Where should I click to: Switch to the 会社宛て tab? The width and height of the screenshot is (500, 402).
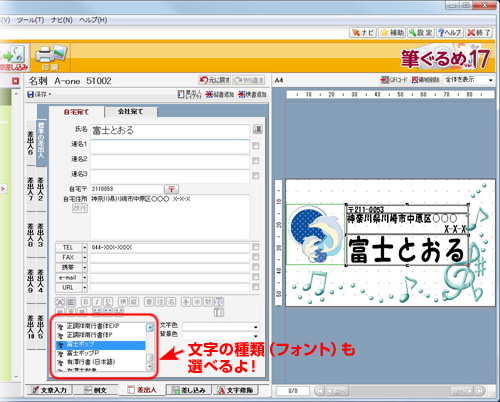pyautogui.click(x=130, y=112)
